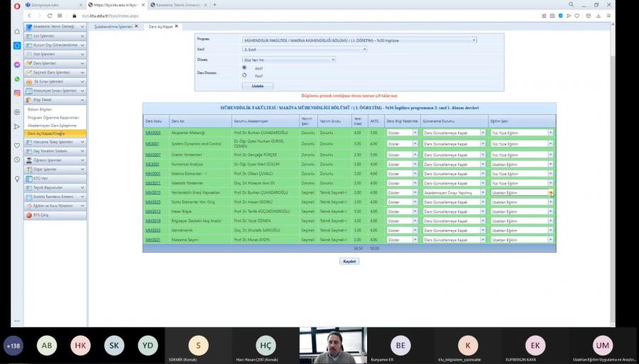Open Messenger in the Opera sidebar
The image size is (639, 364).
16,64
